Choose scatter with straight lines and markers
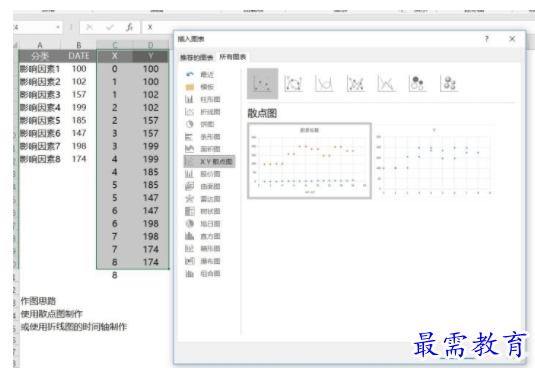This screenshot has height=376, width=535. coord(355,84)
